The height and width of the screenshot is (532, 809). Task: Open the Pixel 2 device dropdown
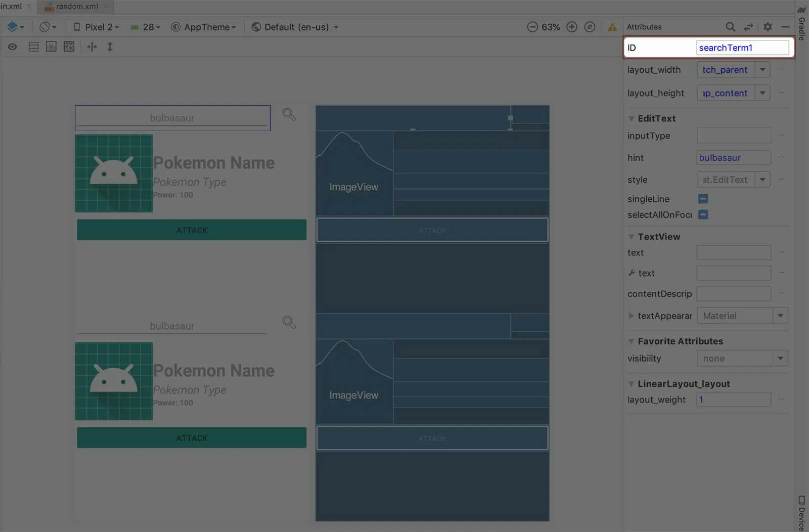[96, 27]
